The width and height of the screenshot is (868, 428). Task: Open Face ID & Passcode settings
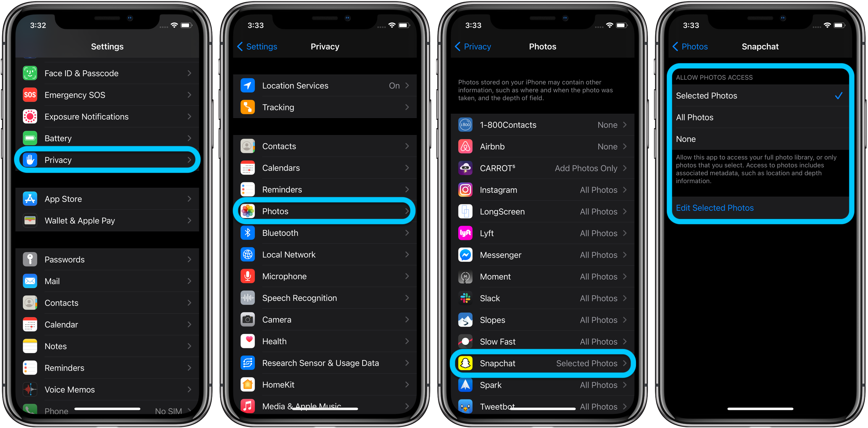click(x=108, y=72)
